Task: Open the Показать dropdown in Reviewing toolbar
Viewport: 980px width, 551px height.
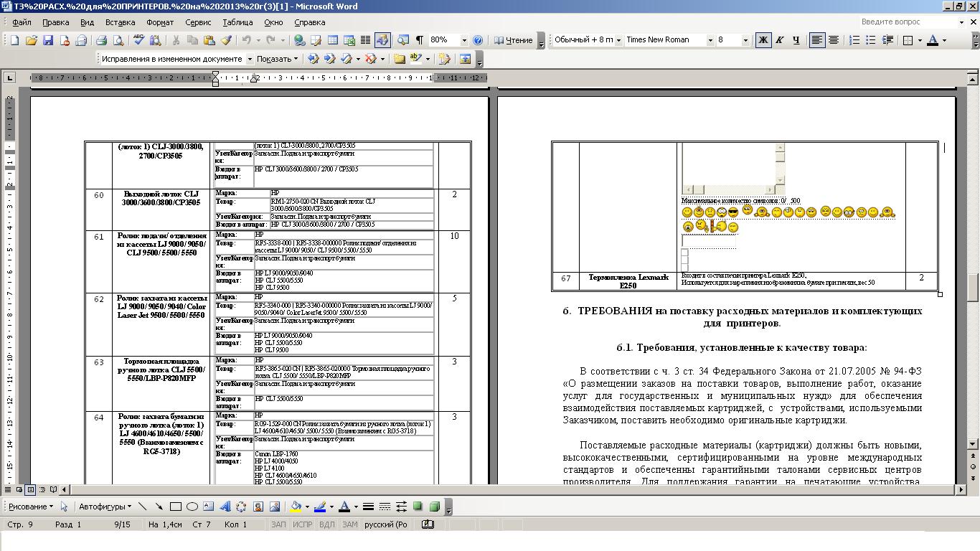Action: (277, 59)
